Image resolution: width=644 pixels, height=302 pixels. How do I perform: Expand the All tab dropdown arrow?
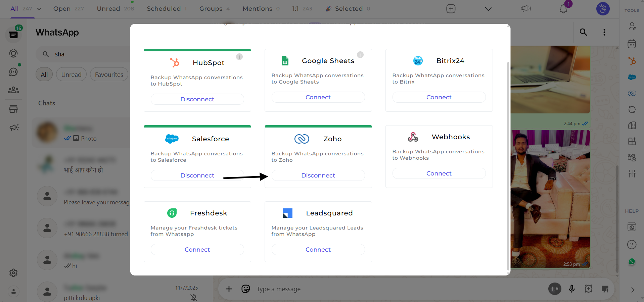pos(39,9)
